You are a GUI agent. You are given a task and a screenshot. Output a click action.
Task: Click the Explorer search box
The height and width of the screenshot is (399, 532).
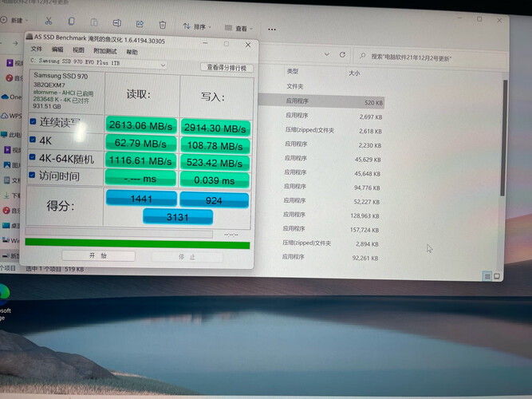430,57
